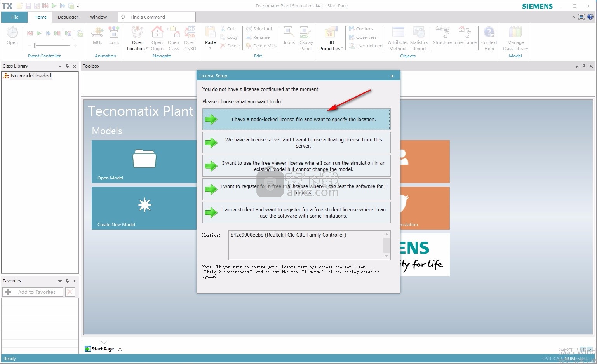Click the Hostids list scrollbar
Image resolution: width=597 pixels, height=364 pixels.
(x=386, y=245)
